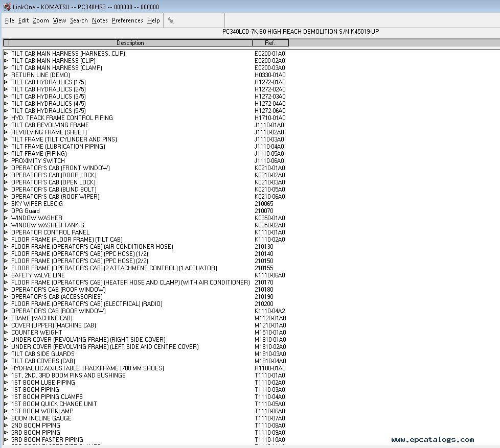Expand the RETURN LINE (DEMO) arrow
Image resolution: width=500 pixels, height=448 pixels.
tap(6, 75)
